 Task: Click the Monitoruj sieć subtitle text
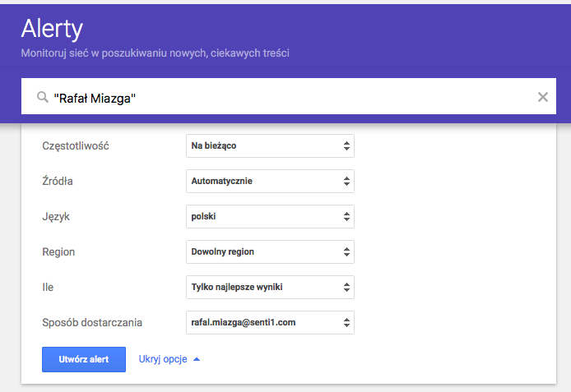(155, 53)
